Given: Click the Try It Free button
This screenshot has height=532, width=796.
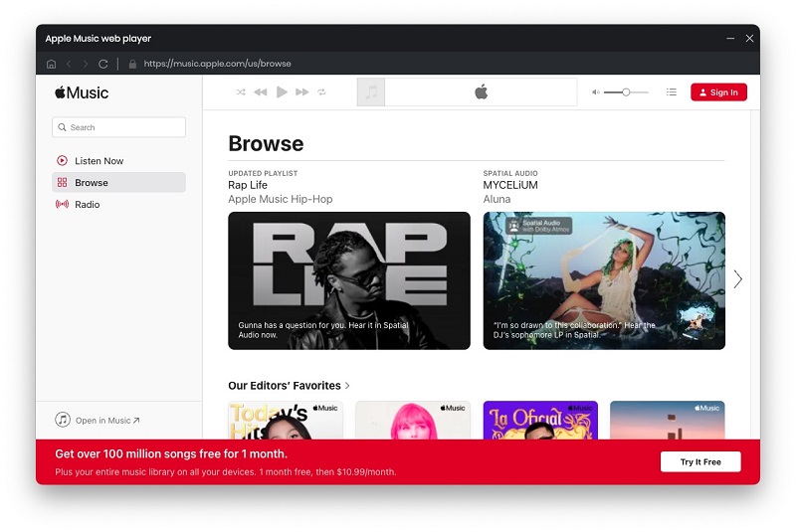Looking at the screenshot, I should [700, 462].
